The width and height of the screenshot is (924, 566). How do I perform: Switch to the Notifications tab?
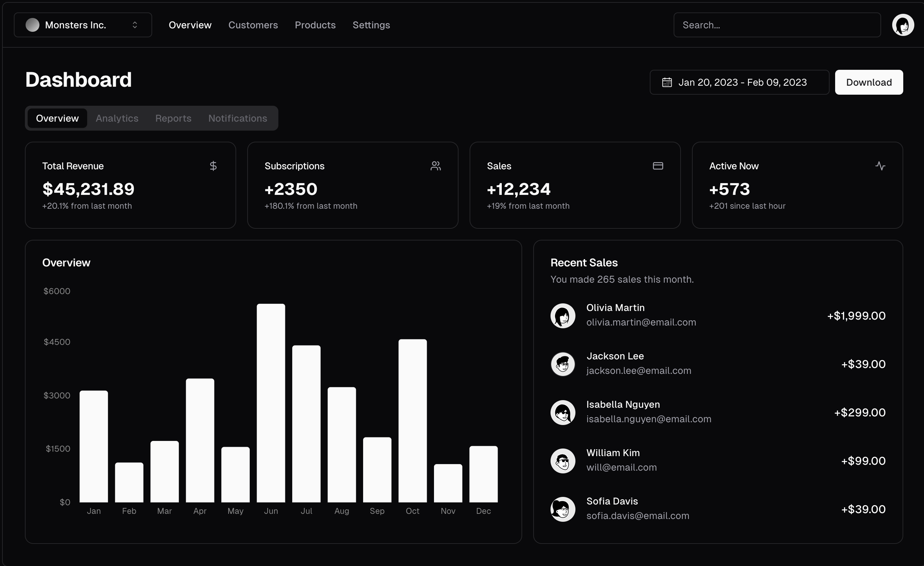(x=238, y=118)
